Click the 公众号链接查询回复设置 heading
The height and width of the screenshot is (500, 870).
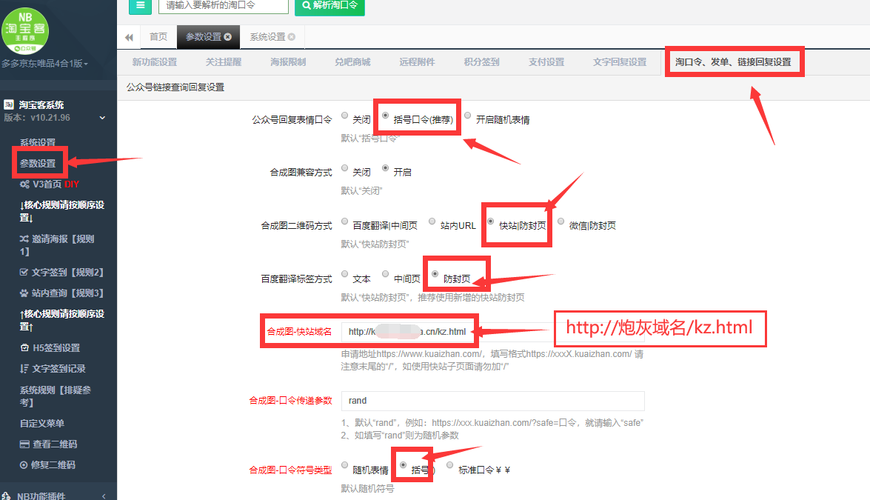pos(175,87)
